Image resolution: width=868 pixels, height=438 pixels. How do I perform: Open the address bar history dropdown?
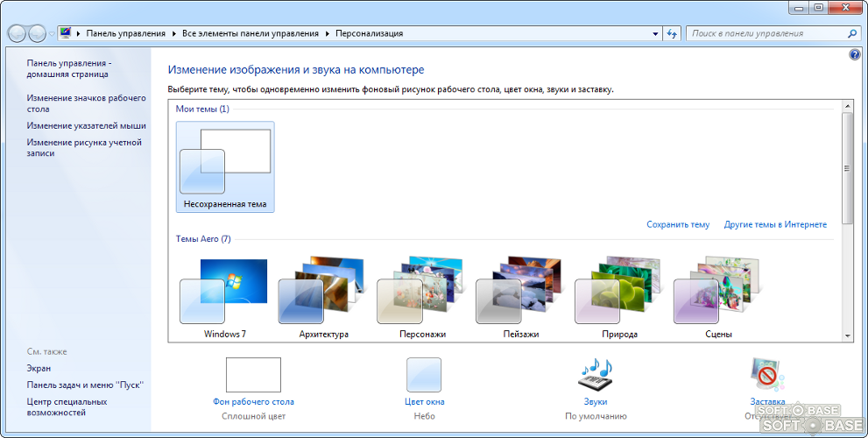point(655,34)
